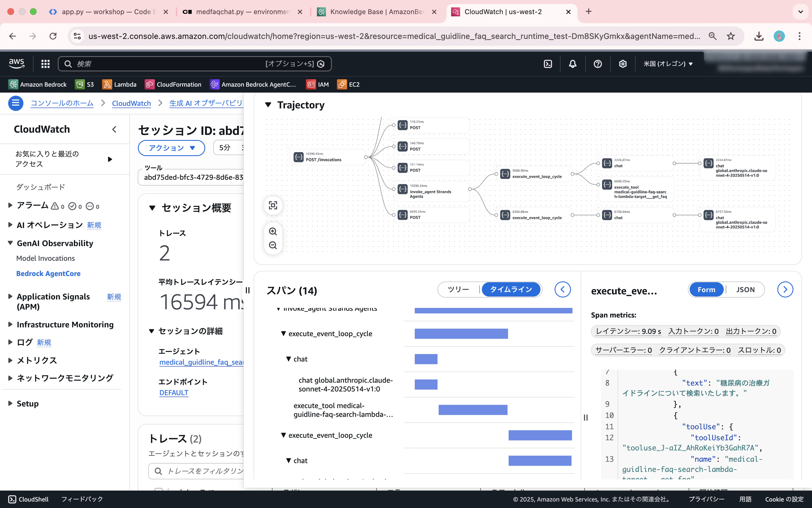Expand お気に入りと最近のアクセス flyout

point(110,159)
